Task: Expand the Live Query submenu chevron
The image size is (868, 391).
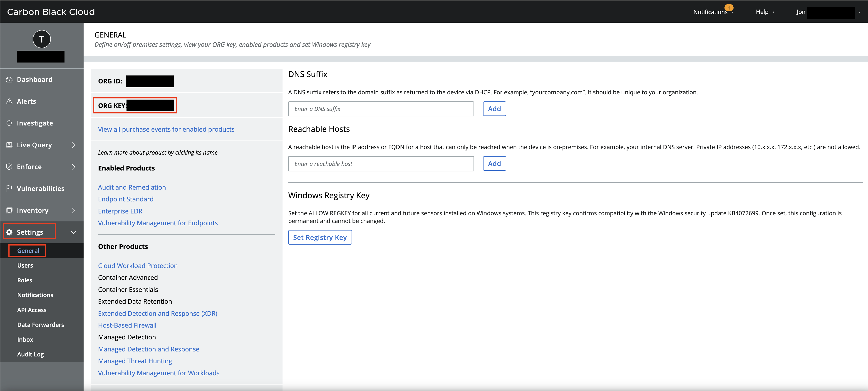Action: click(x=73, y=145)
